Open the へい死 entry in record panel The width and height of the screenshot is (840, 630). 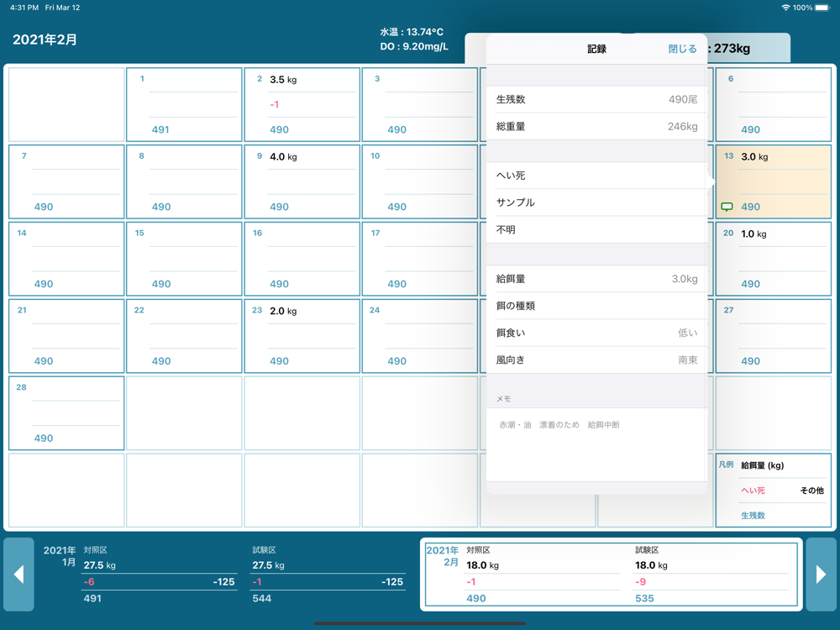596,176
